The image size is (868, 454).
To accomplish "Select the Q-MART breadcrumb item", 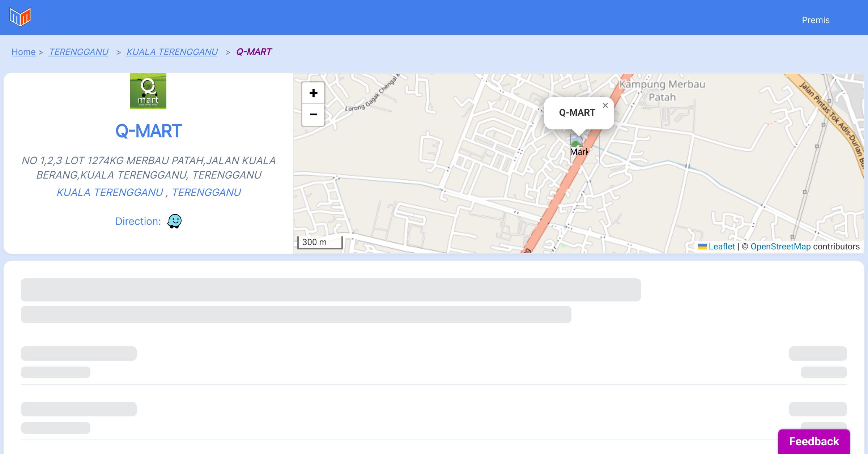I will tap(254, 52).
